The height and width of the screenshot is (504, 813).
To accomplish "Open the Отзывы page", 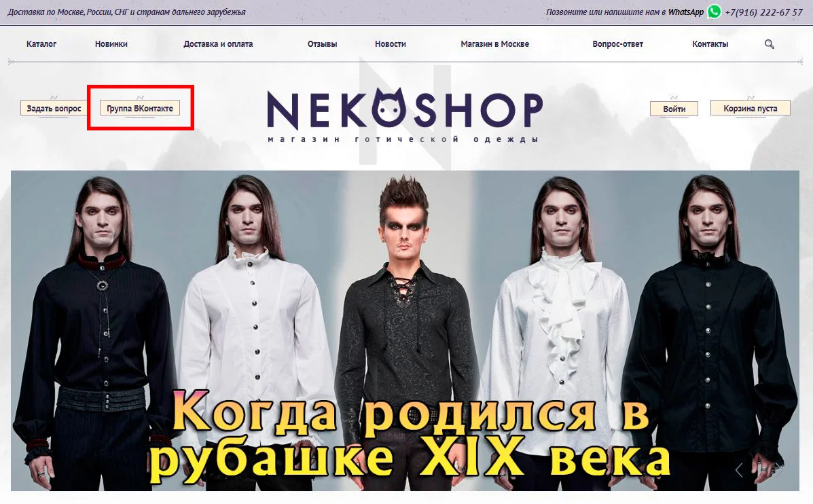I will click(322, 44).
